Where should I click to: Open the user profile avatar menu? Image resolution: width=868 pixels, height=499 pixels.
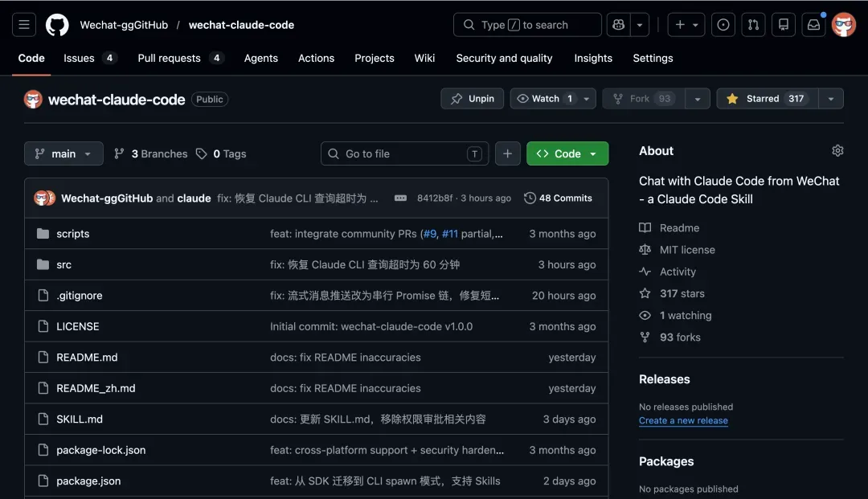844,25
